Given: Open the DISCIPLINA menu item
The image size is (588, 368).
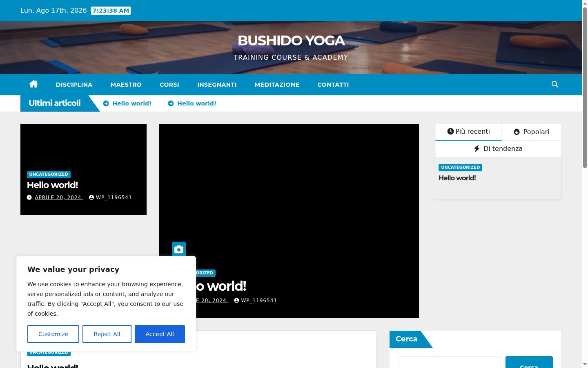Looking at the screenshot, I should coord(74,85).
